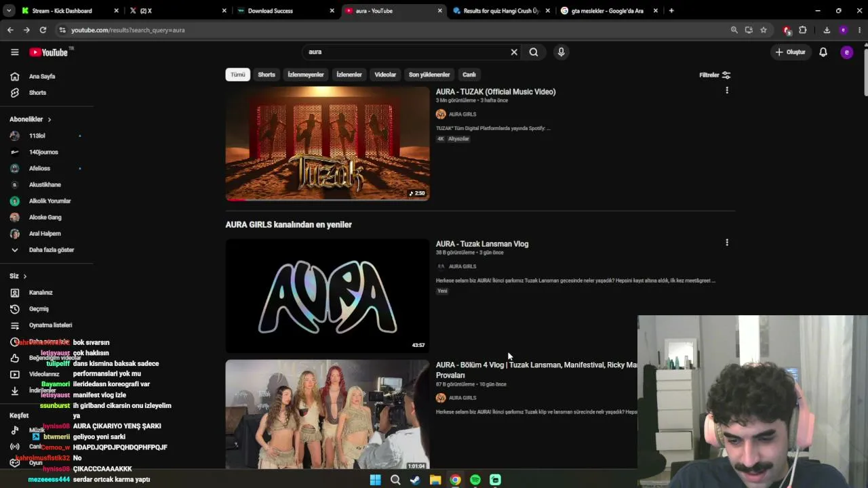This screenshot has width=868, height=488.
Task: Select the İzlenenler filter chip
Action: [349, 75]
